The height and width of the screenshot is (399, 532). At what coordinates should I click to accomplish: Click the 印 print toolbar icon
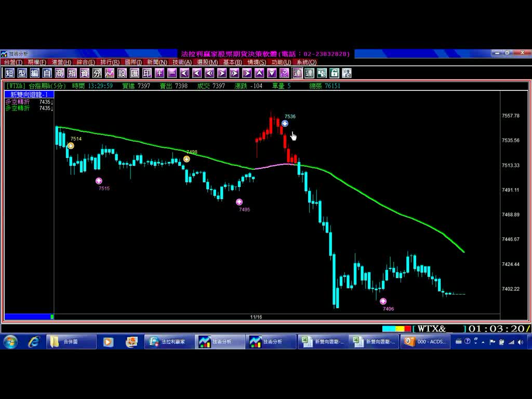click(147, 73)
